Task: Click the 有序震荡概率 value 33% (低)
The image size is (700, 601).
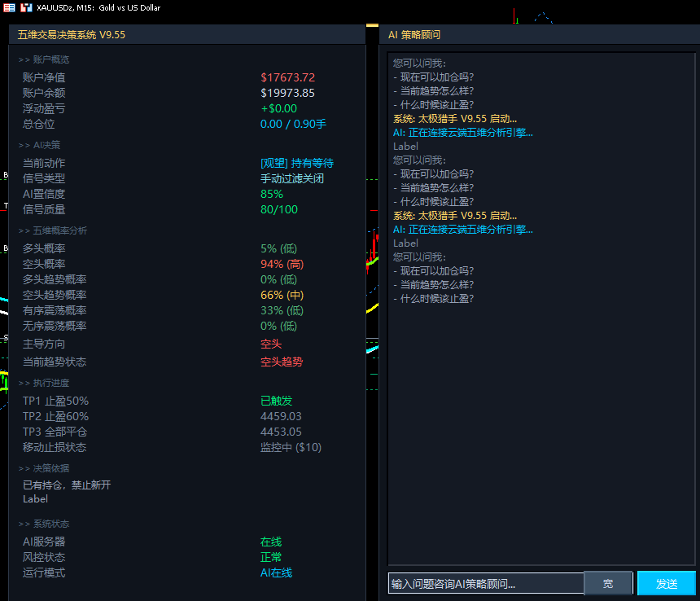Action: click(282, 310)
